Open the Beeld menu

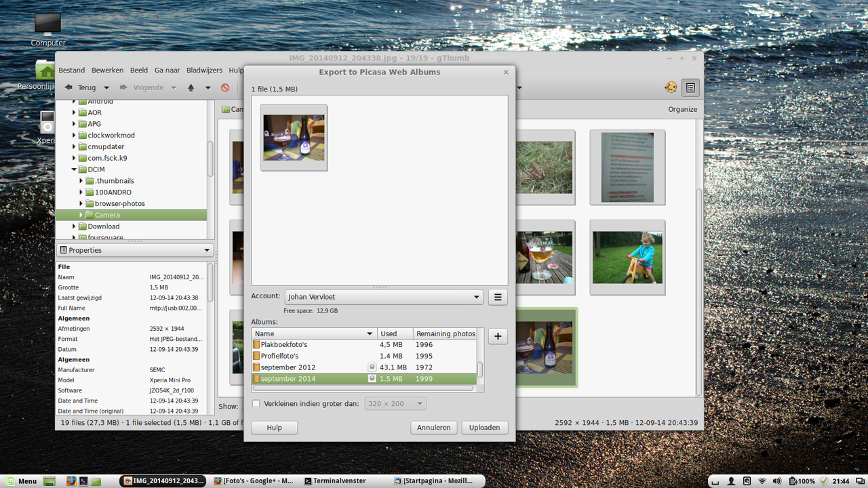tap(139, 70)
